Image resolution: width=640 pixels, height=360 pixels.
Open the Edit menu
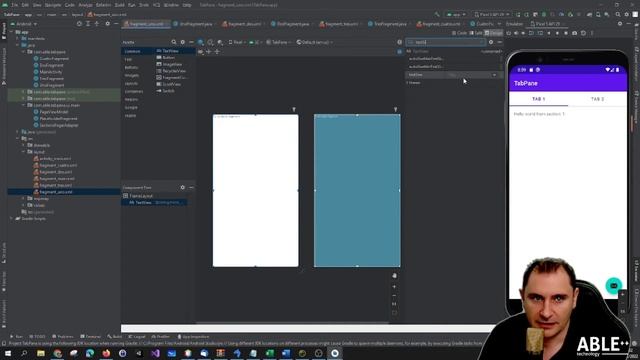coord(25,5)
